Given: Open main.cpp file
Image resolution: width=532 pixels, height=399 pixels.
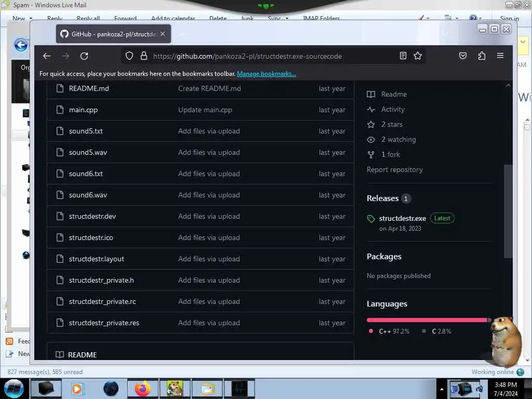Looking at the screenshot, I should click(83, 110).
